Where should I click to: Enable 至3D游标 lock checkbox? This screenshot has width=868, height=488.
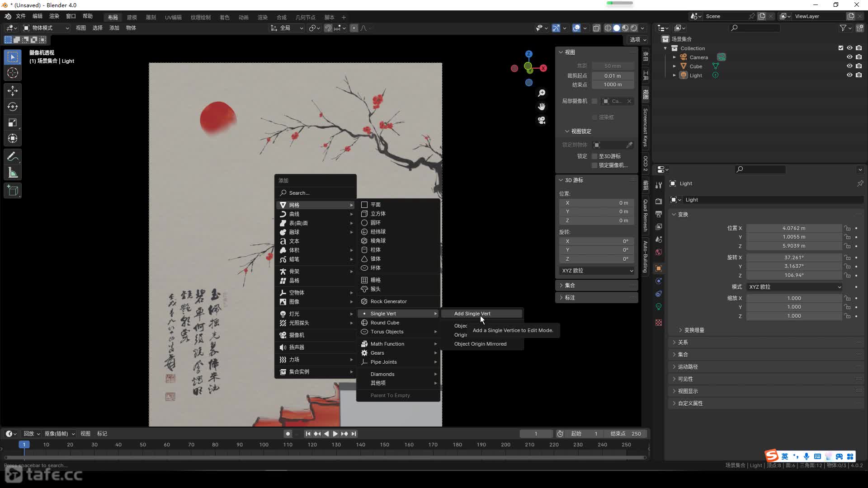tap(594, 156)
